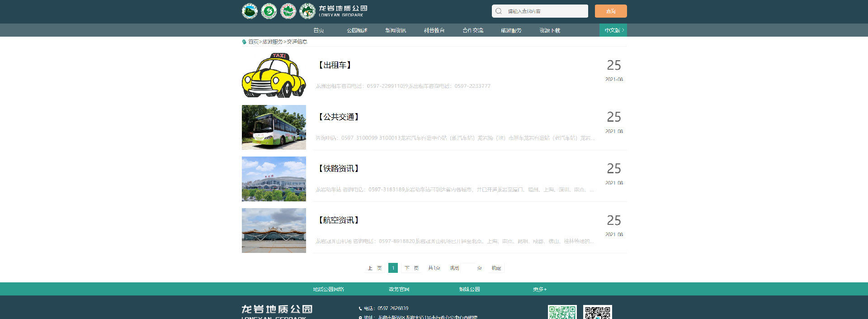This screenshot has height=319, width=868.
Task: Click the second green circular logo
Action: pos(269,11)
